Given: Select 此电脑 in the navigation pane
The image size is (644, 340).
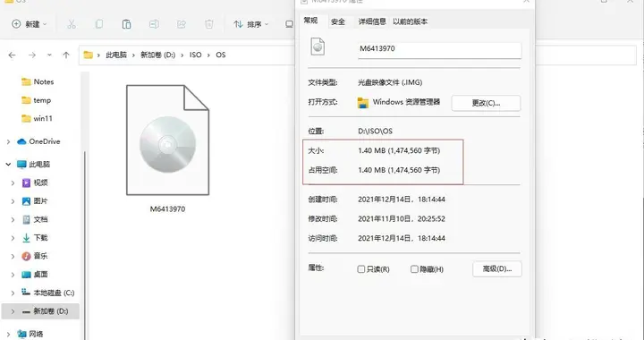Looking at the screenshot, I should (x=34, y=165).
